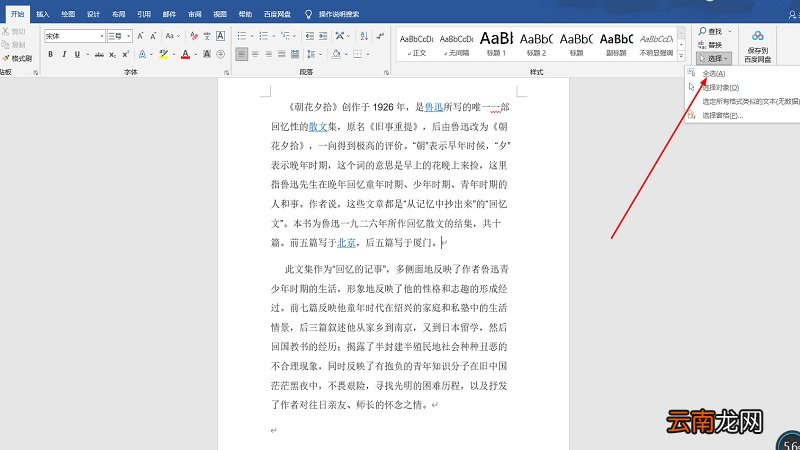Click the borders icon
Viewport: 800px width, 450px height.
[x=357, y=54]
